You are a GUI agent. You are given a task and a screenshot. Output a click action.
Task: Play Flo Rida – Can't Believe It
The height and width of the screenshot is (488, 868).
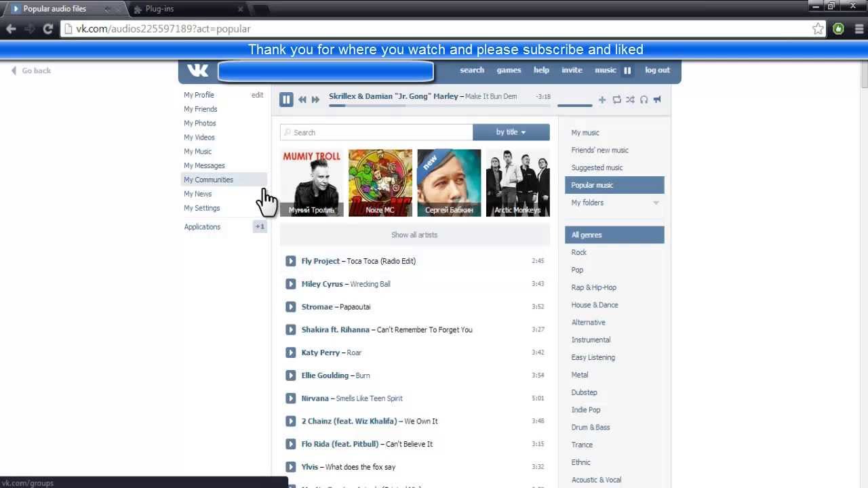pos(291,444)
